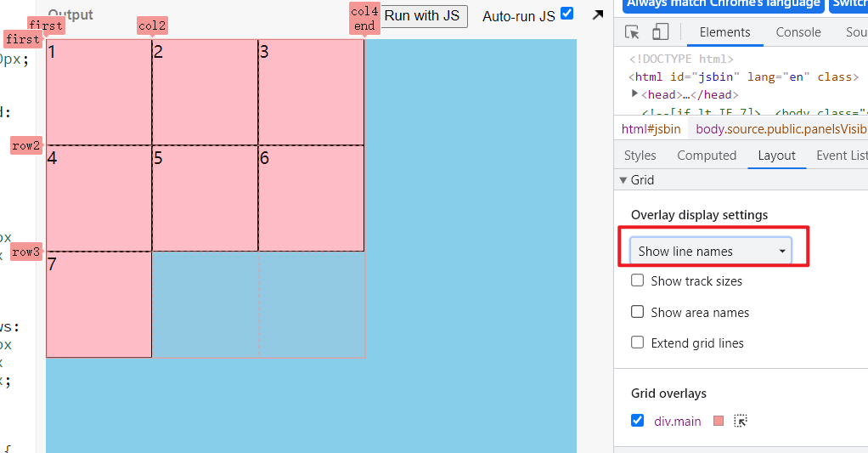Screen dimensions: 868x453
Task: Enable the Show track sizes checkbox
Action: tap(638, 280)
